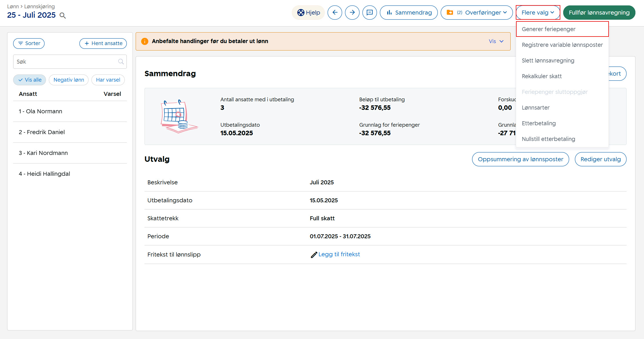Go to previous payroll with left arrow
The width and height of the screenshot is (644, 339).
pos(335,13)
